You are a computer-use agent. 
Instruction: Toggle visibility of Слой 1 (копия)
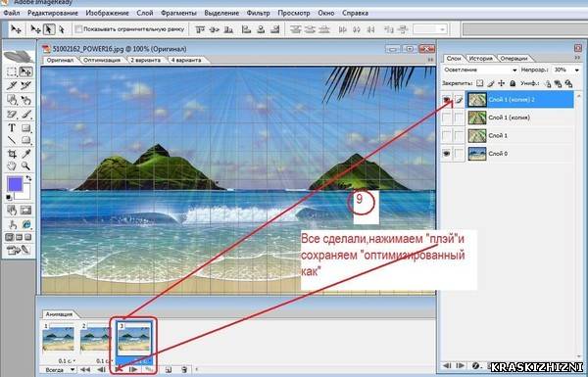pyautogui.click(x=446, y=118)
